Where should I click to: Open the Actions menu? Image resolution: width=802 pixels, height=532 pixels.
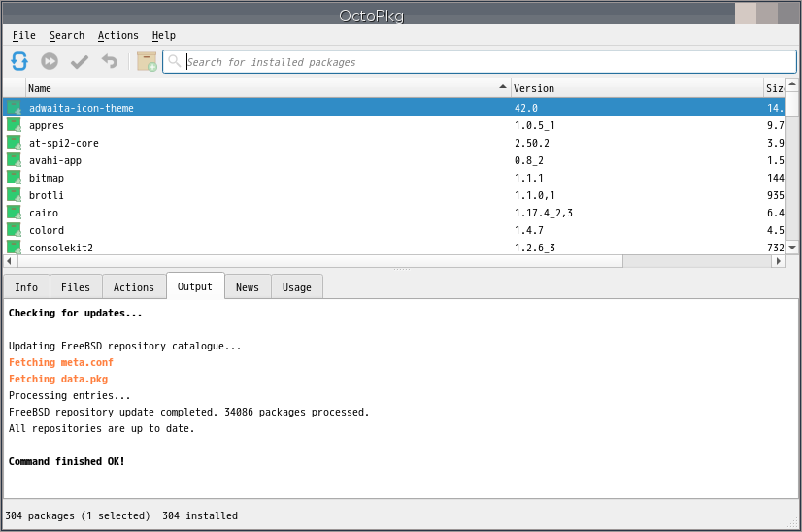(x=118, y=35)
